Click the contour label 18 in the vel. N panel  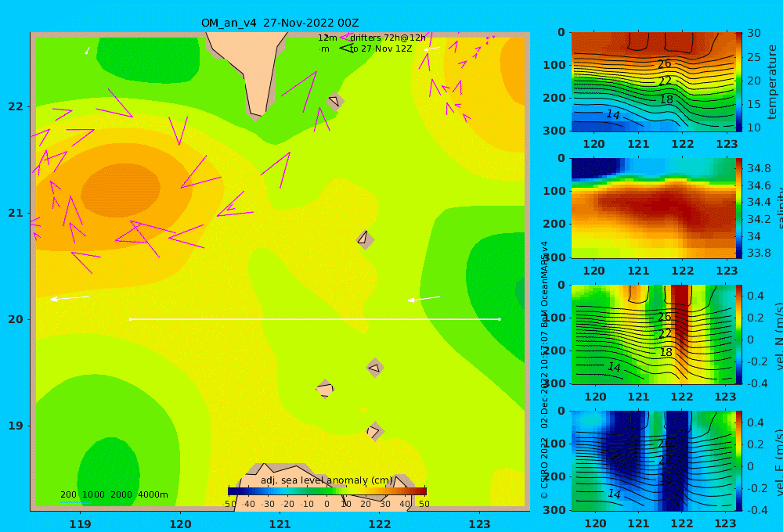[666, 352]
